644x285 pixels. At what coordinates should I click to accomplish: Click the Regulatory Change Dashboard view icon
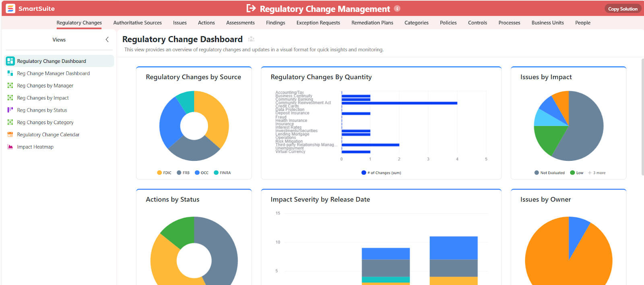(x=10, y=61)
